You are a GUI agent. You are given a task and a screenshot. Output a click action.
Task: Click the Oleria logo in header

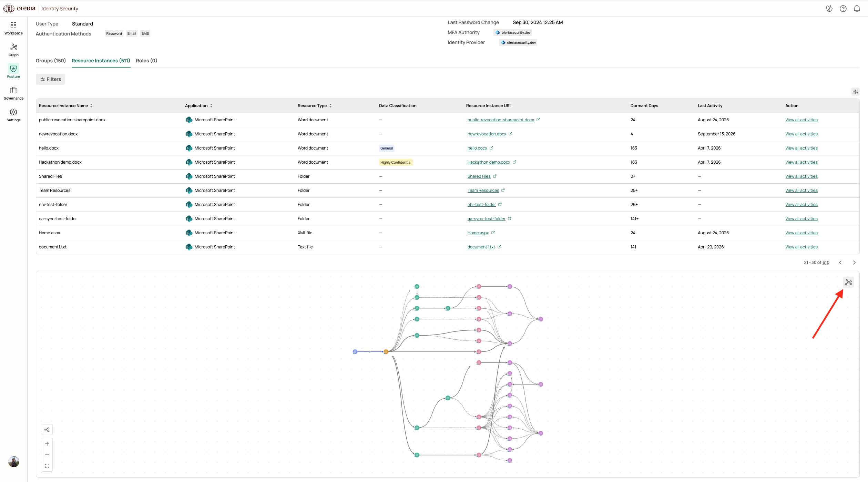20,9
